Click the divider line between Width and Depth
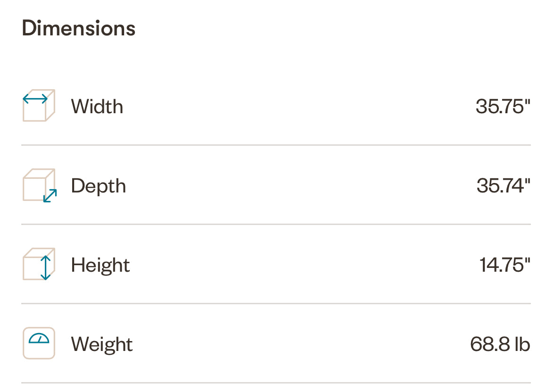The width and height of the screenshot is (538, 392). pyautogui.click(x=276, y=145)
